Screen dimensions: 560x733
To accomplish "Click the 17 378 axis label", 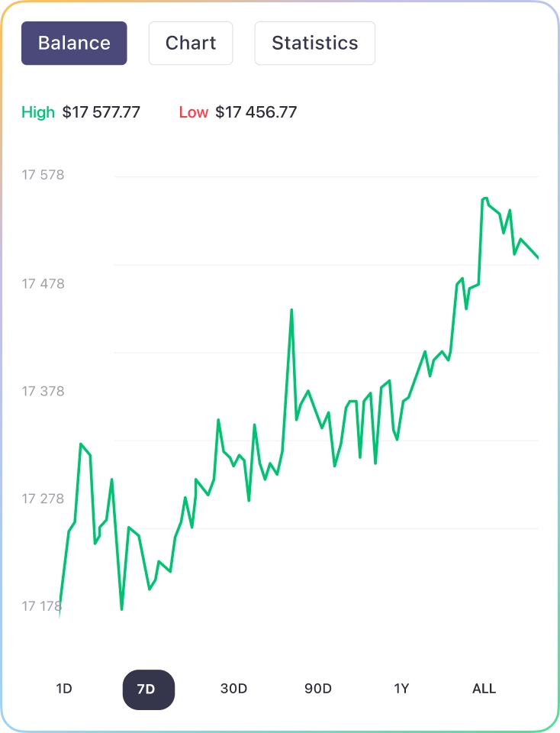I will 43,391.
